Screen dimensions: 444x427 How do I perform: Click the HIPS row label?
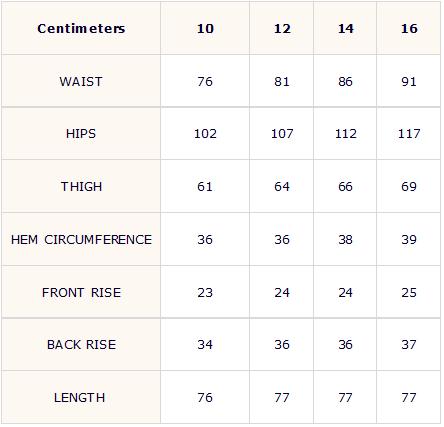pos(81,134)
